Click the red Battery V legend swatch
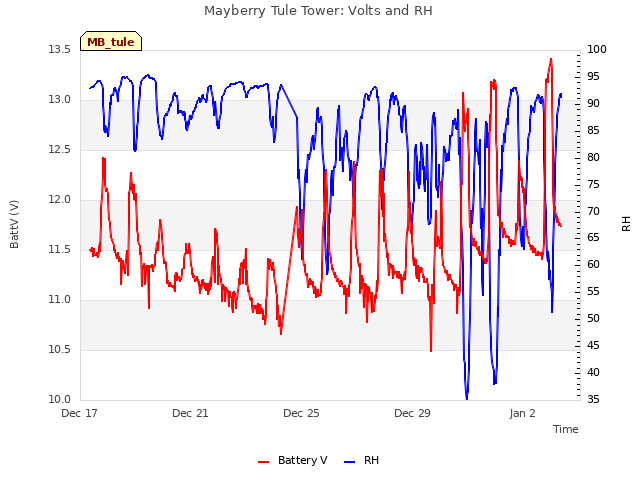This screenshot has width=640, height=480. click(x=264, y=462)
